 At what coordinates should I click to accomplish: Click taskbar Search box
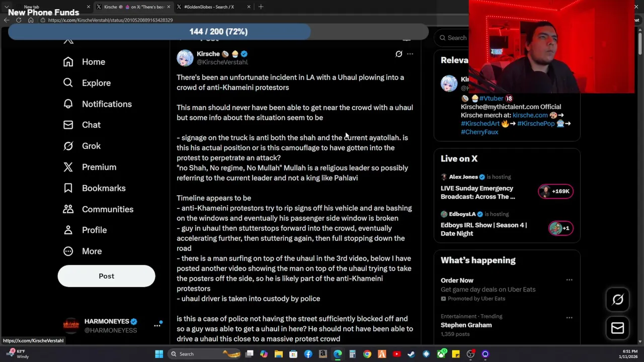(x=205, y=354)
